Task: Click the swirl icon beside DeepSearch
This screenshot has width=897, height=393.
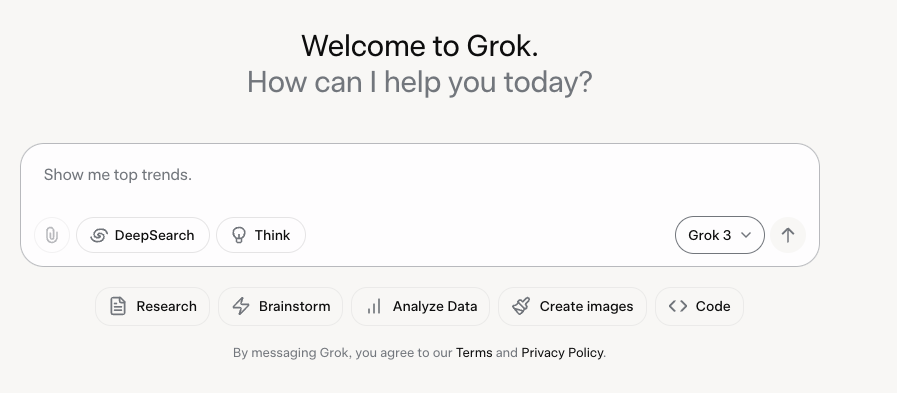Action: 99,235
